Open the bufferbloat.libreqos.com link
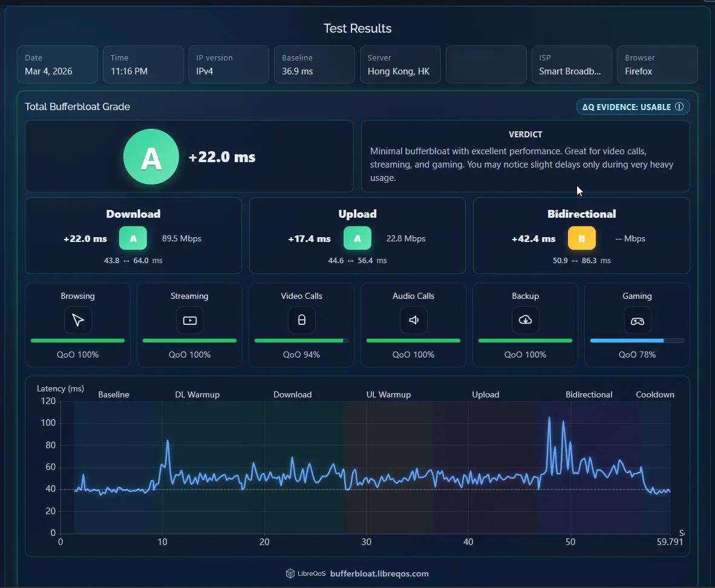 [x=379, y=573]
